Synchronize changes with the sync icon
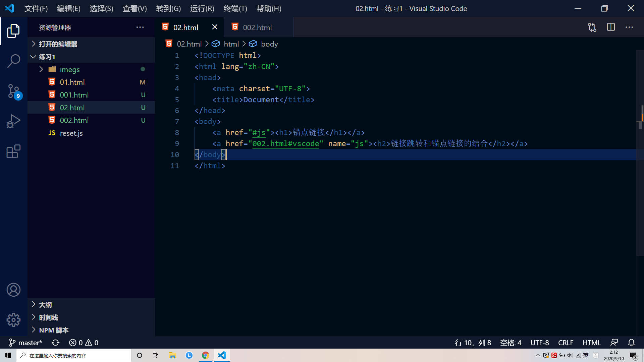Viewport: 644px width, 362px height. coord(55,343)
